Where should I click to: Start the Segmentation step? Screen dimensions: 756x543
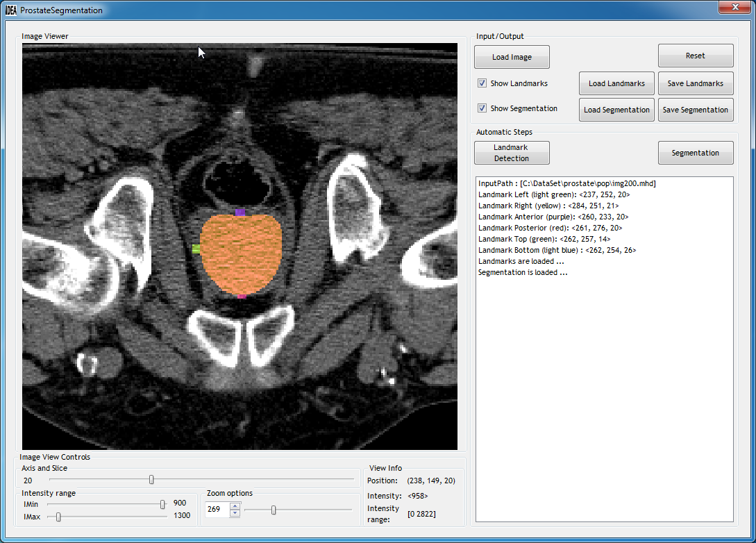click(696, 152)
